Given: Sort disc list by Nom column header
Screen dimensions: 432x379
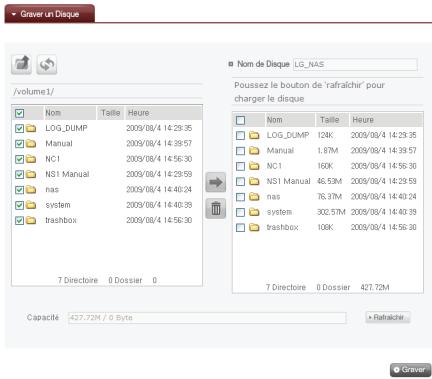Looking at the screenshot, I should (290, 120).
